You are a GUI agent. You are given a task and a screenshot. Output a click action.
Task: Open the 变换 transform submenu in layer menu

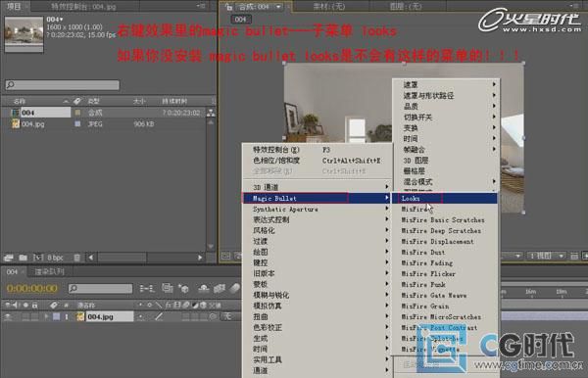446,127
